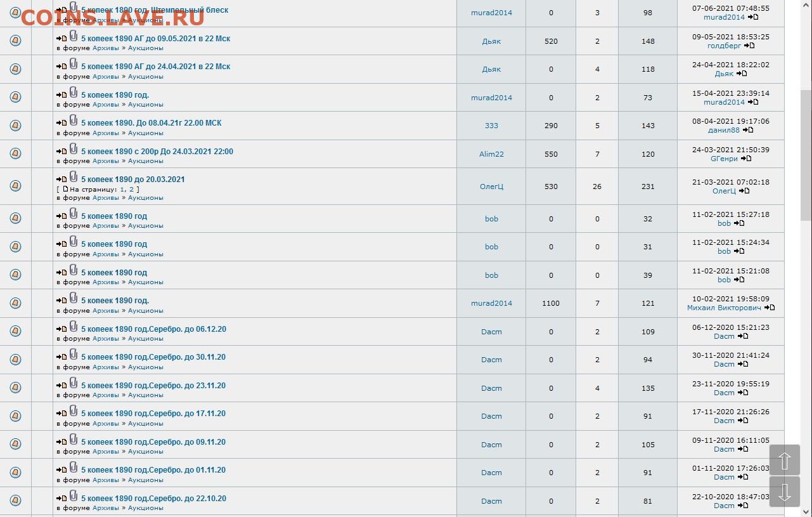Click topic status icon for 'Серебро. до 06.12.20' row
This screenshot has height=517, width=812.
(16, 331)
